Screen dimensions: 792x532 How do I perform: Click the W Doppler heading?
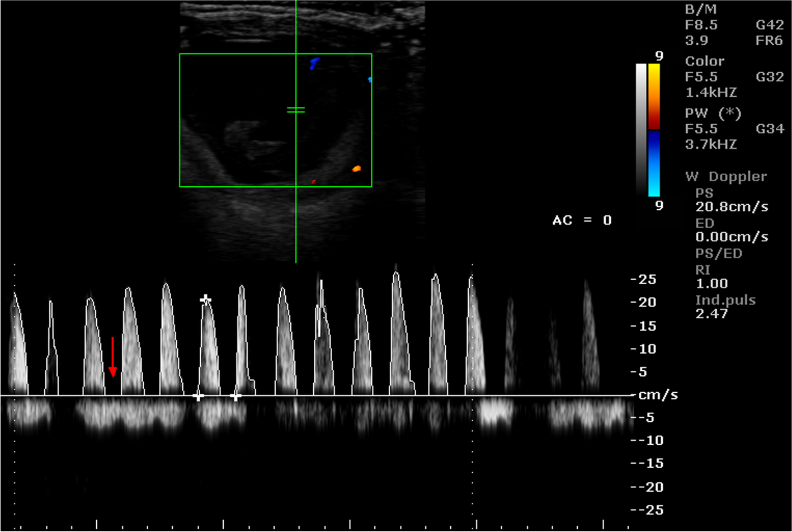[726, 177]
